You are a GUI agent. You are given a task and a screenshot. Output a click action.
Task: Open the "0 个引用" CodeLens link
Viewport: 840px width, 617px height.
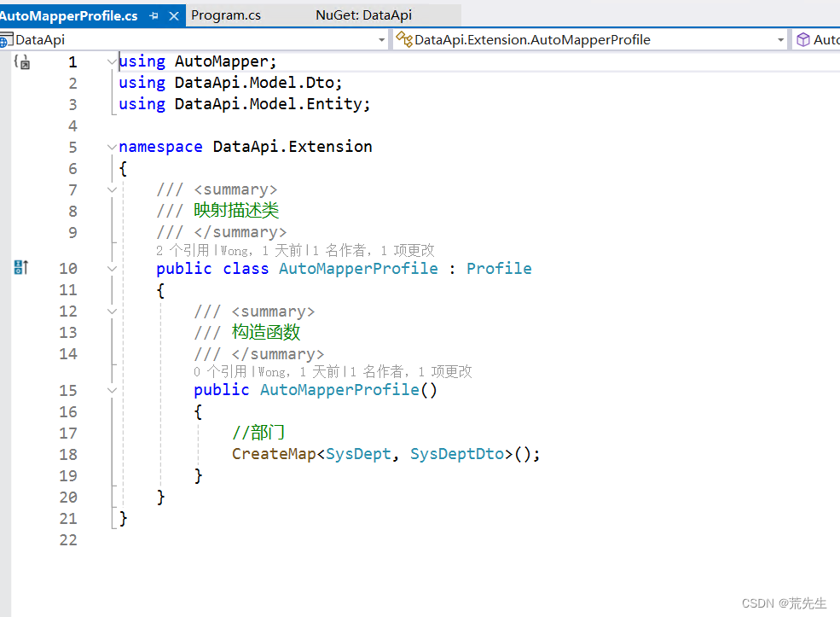220,371
